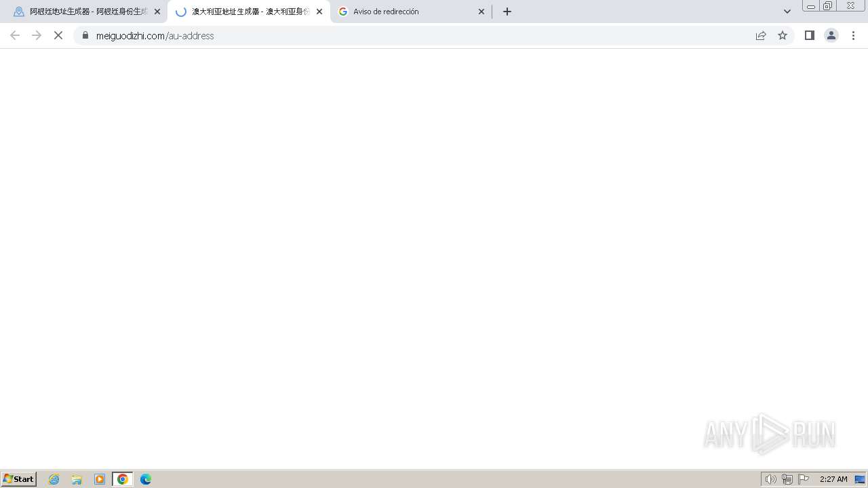The height and width of the screenshot is (488, 868).
Task: Expand the tab search dropdown
Action: coord(787,12)
